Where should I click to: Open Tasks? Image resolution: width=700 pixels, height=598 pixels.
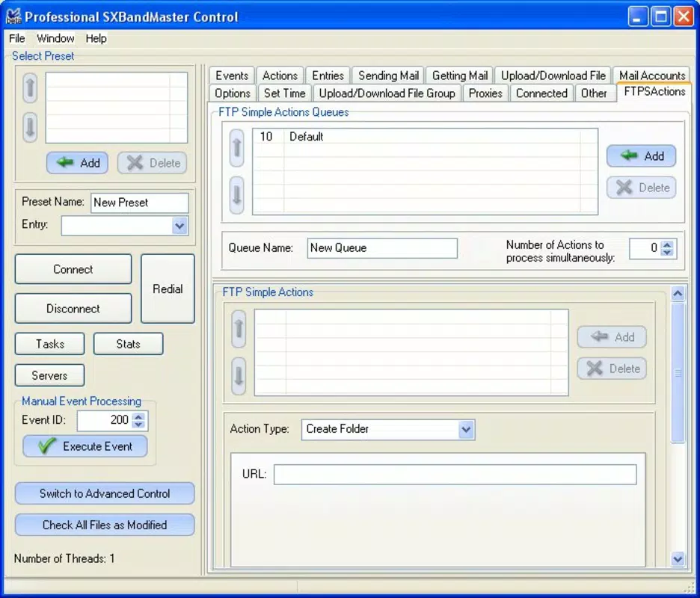pyautogui.click(x=49, y=344)
